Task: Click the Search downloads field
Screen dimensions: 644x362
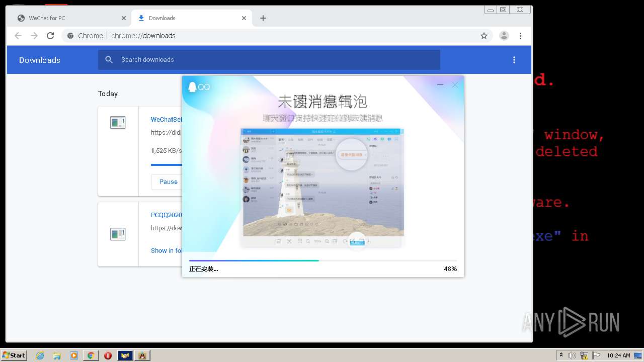Action: tap(269, 60)
